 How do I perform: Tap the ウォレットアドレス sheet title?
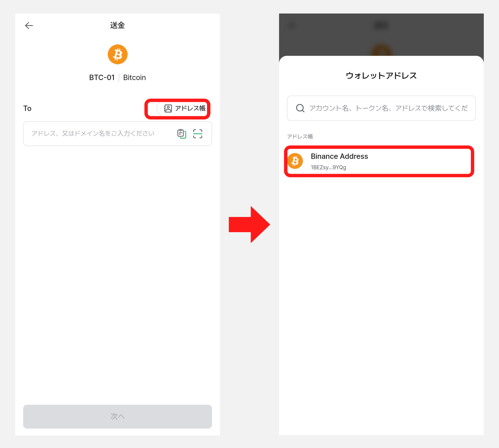(x=381, y=75)
